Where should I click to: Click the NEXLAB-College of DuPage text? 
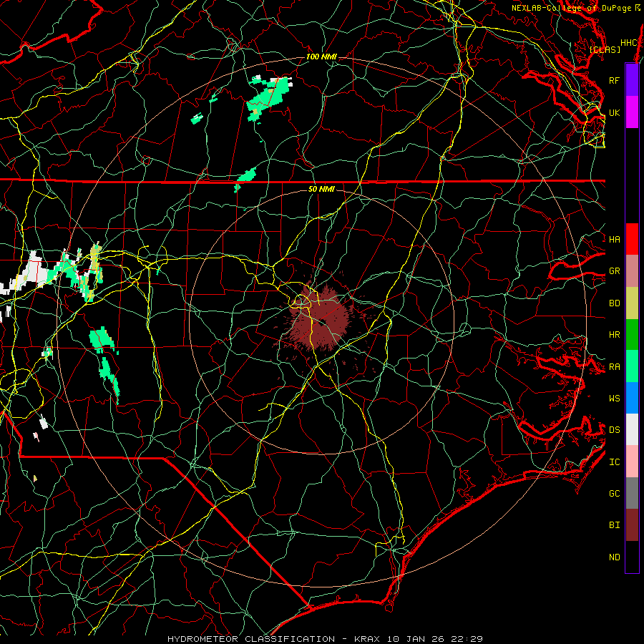[x=571, y=8]
